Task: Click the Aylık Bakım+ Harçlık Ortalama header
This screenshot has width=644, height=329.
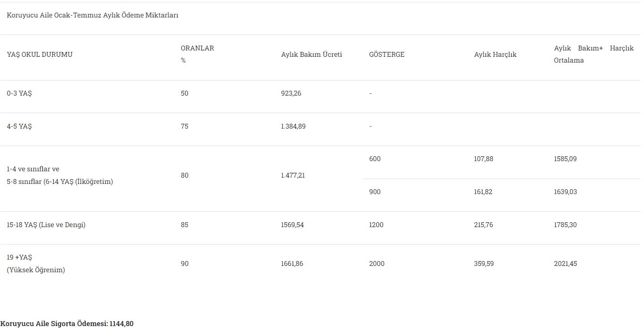Action: [594, 54]
